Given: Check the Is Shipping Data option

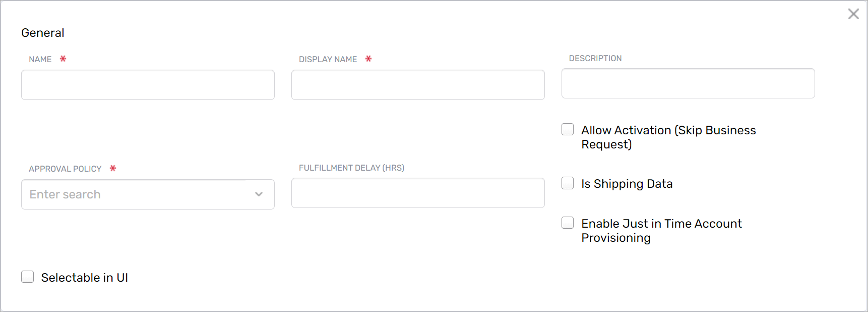Looking at the screenshot, I should [567, 183].
